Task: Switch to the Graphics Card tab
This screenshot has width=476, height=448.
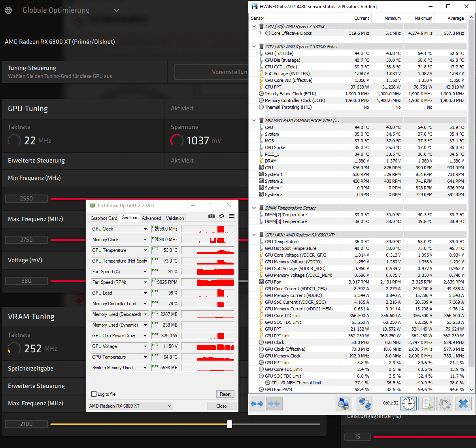Action: 104,218
